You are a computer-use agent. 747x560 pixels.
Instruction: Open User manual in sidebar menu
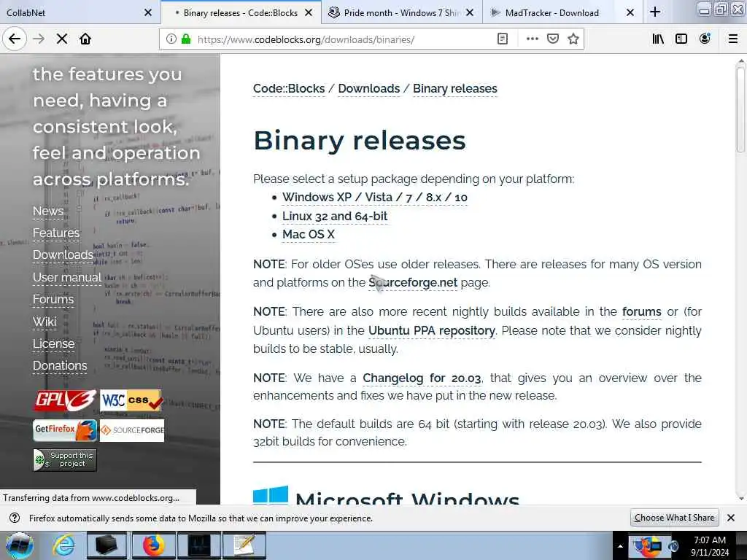point(66,278)
